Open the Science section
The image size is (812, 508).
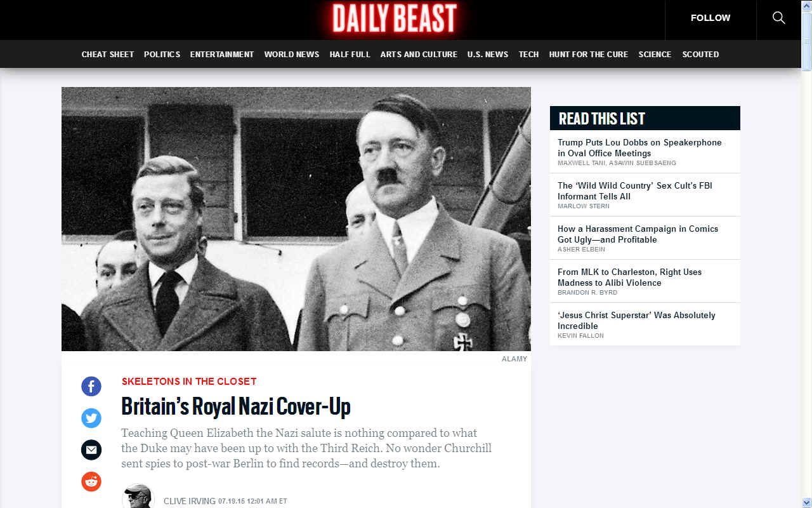pos(655,55)
